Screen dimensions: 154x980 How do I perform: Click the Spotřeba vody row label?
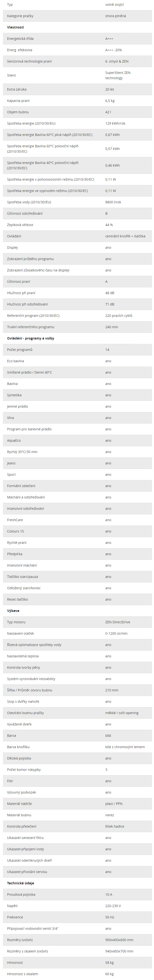(x=29, y=202)
